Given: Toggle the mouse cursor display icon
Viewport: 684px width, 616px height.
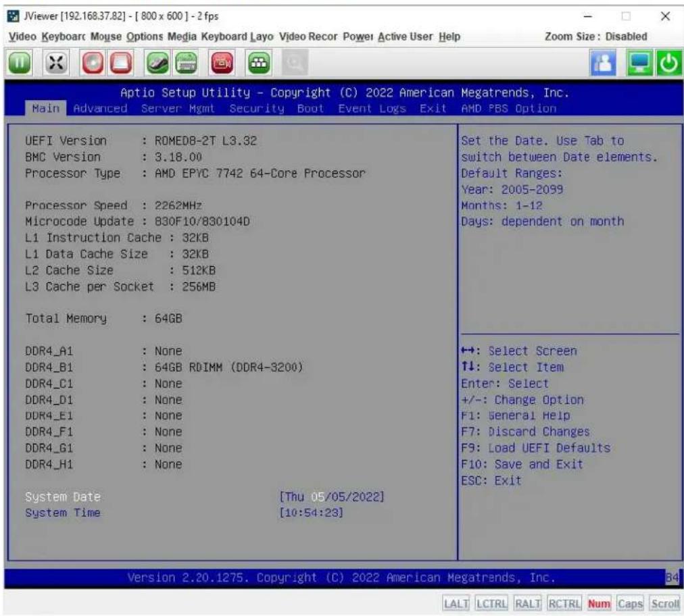Looking at the screenshot, I should (x=157, y=63).
